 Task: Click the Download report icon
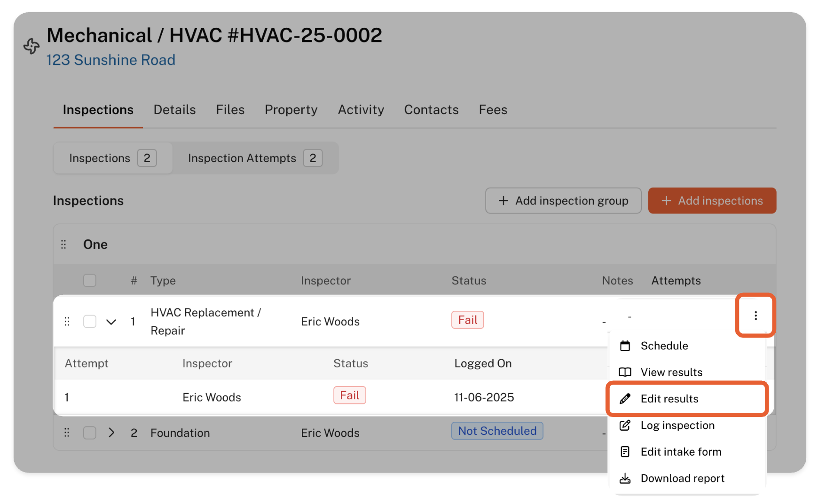(x=625, y=479)
